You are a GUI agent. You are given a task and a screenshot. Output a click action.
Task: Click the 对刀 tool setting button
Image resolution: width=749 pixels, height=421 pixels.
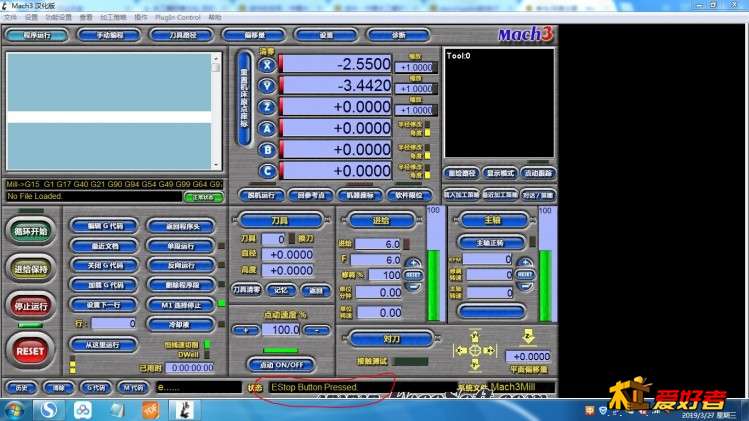(392, 339)
